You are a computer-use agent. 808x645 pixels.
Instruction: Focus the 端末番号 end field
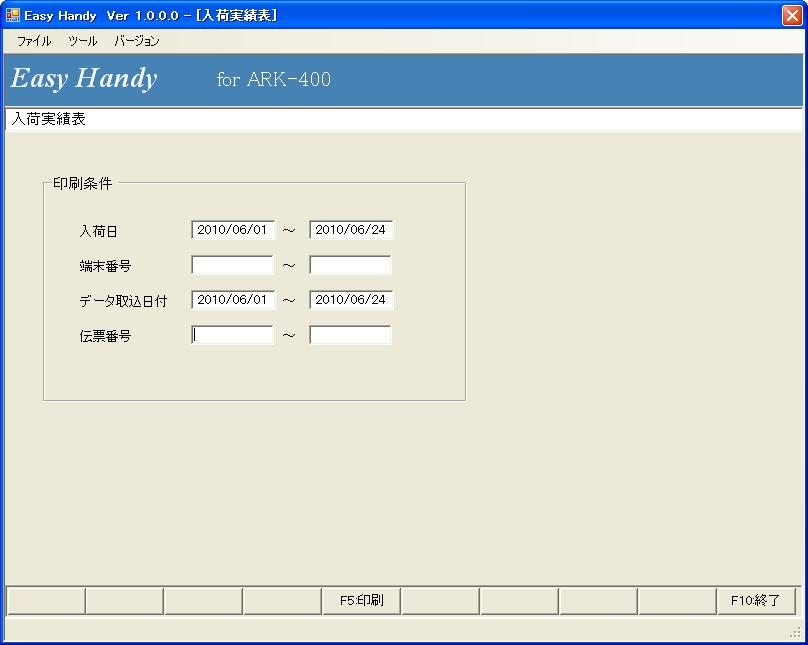click(350, 265)
